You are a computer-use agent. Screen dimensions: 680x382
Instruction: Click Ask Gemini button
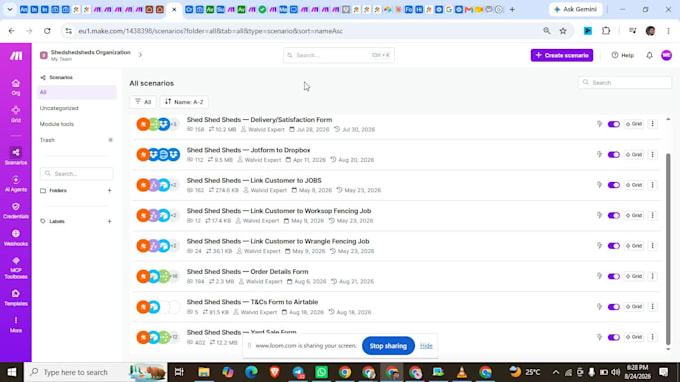[x=576, y=9]
